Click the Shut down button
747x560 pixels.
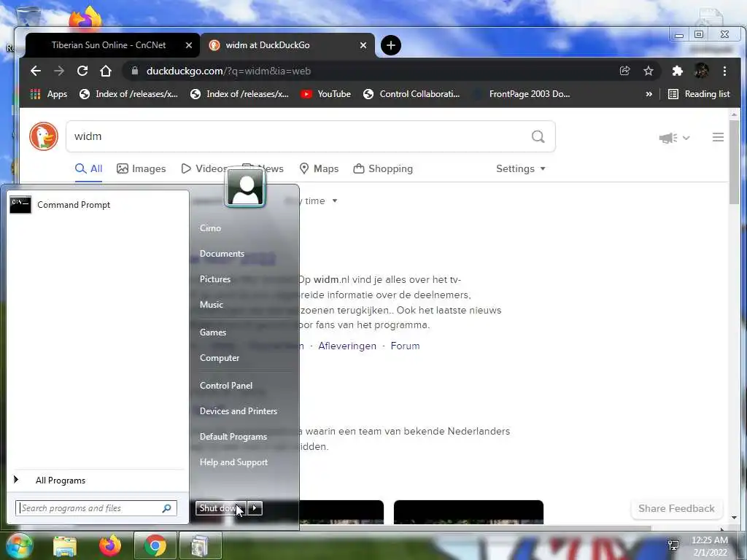(x=220, y=508)
